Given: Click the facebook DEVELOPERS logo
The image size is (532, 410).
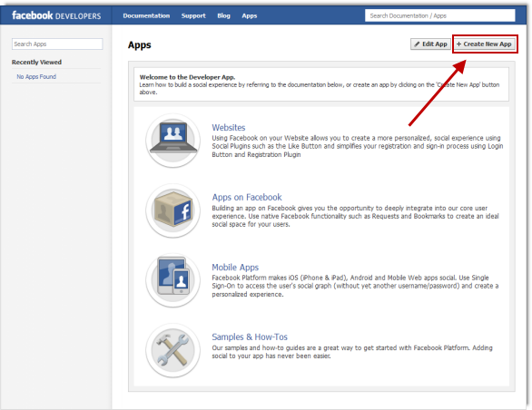Looking at the screenshot, I should click(x=56, y=15).
